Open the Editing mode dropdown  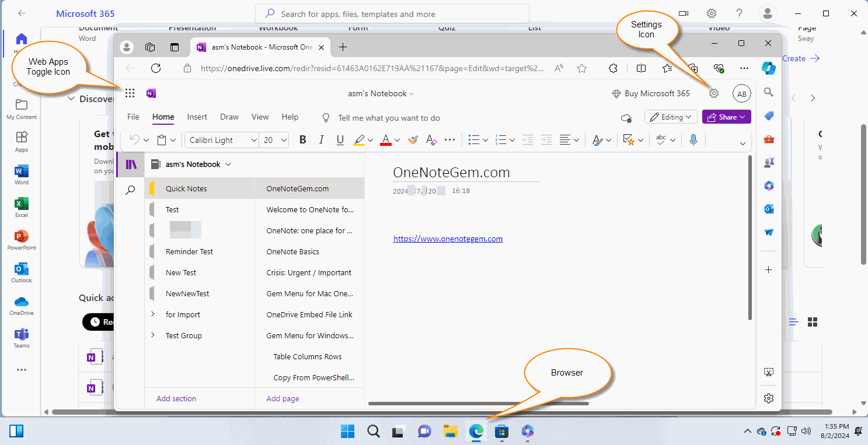pos(671,117)
